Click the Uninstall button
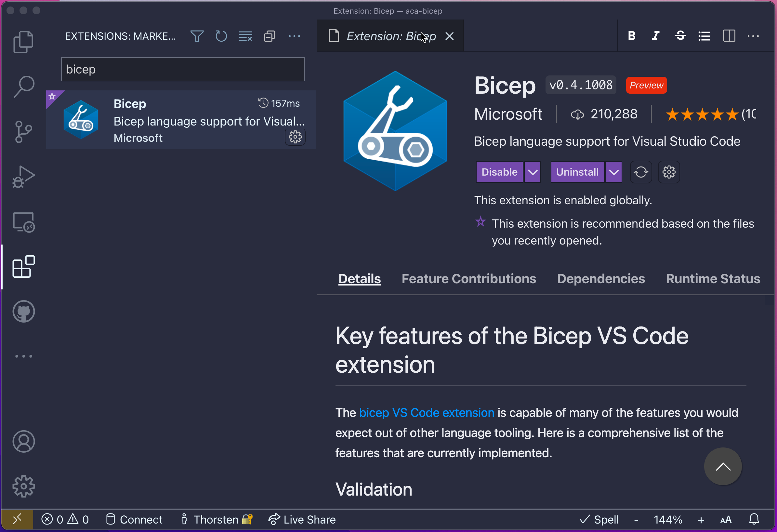Viewport: 777px width, 532px height. (577, 172)
